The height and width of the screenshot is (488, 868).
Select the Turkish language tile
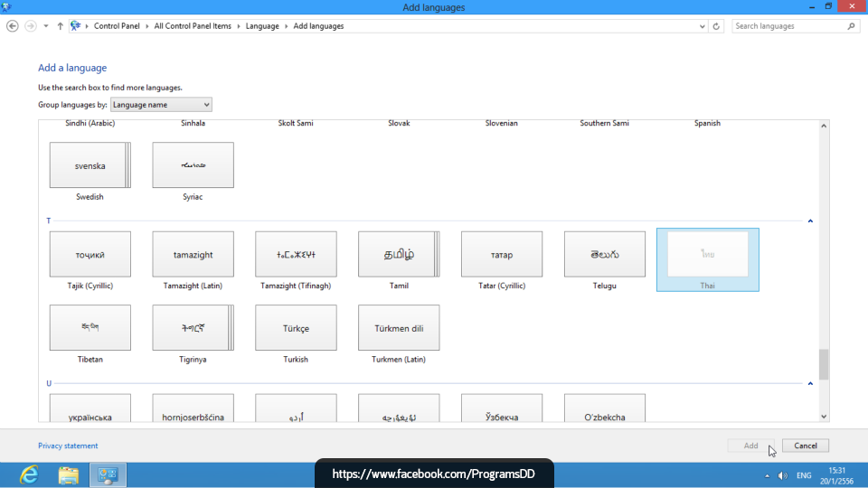tap(296, 328)
